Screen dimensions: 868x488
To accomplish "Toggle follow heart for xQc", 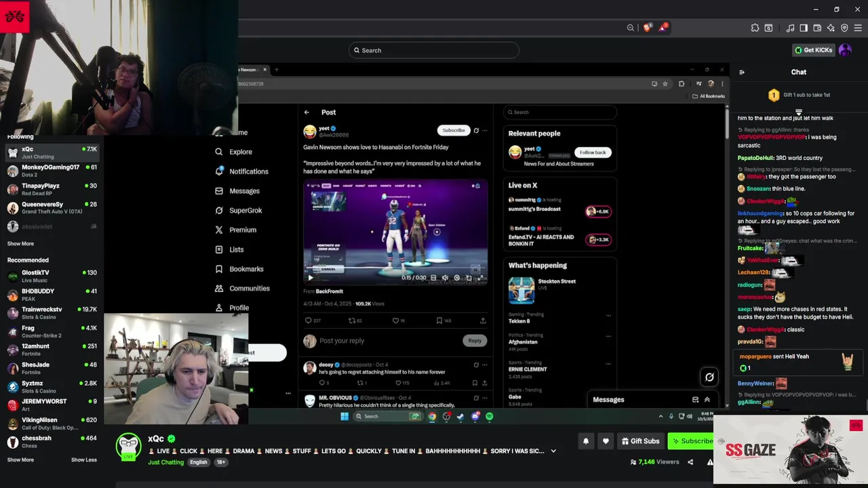I will point(606,441).
